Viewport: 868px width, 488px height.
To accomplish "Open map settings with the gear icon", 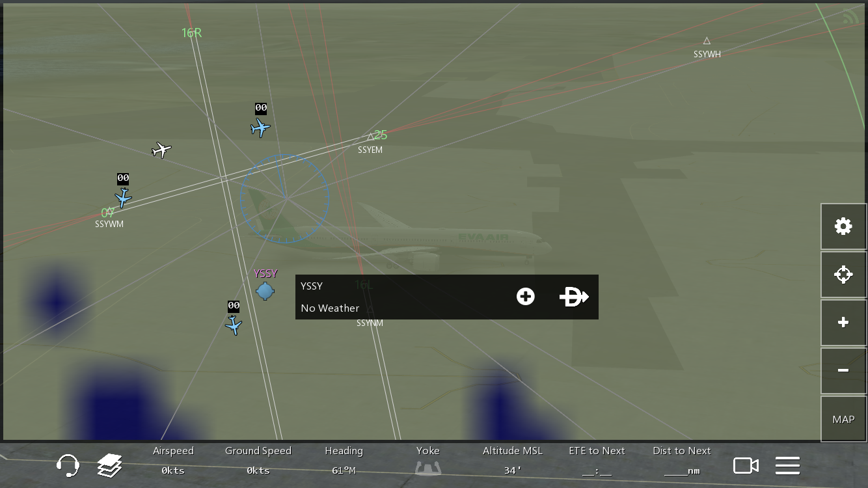I will (x=843, y=226).
